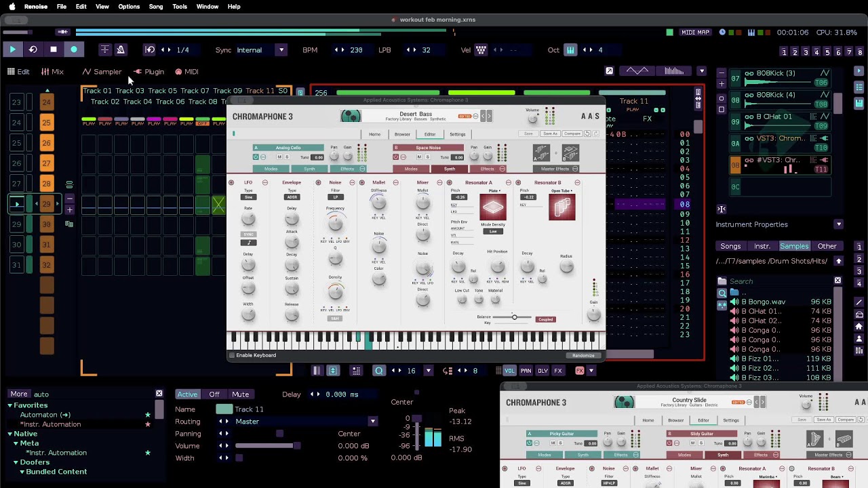Click the BPM value 230
This screenshot has height=488, width=868.
pos(356,49)
